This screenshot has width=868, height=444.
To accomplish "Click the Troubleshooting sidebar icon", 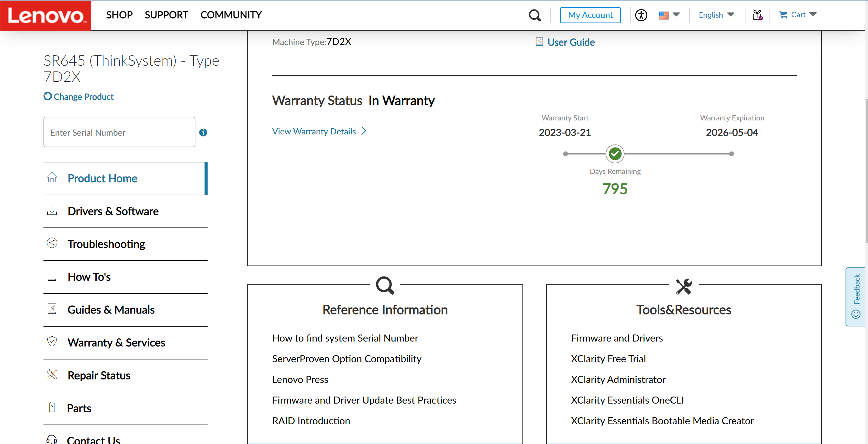I will (52, 243).
